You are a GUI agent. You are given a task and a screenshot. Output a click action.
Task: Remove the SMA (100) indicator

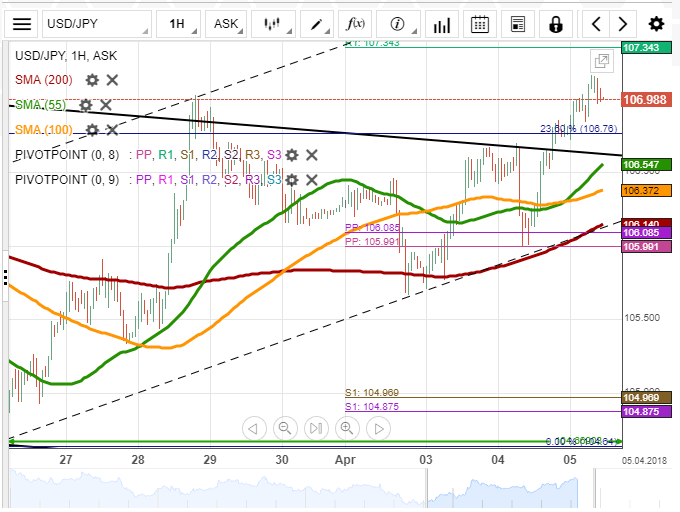[112, 130]
